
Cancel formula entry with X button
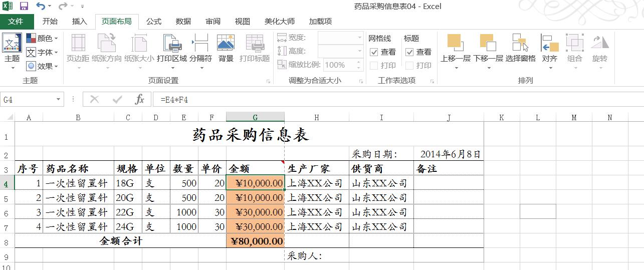(x=94, y=100)
